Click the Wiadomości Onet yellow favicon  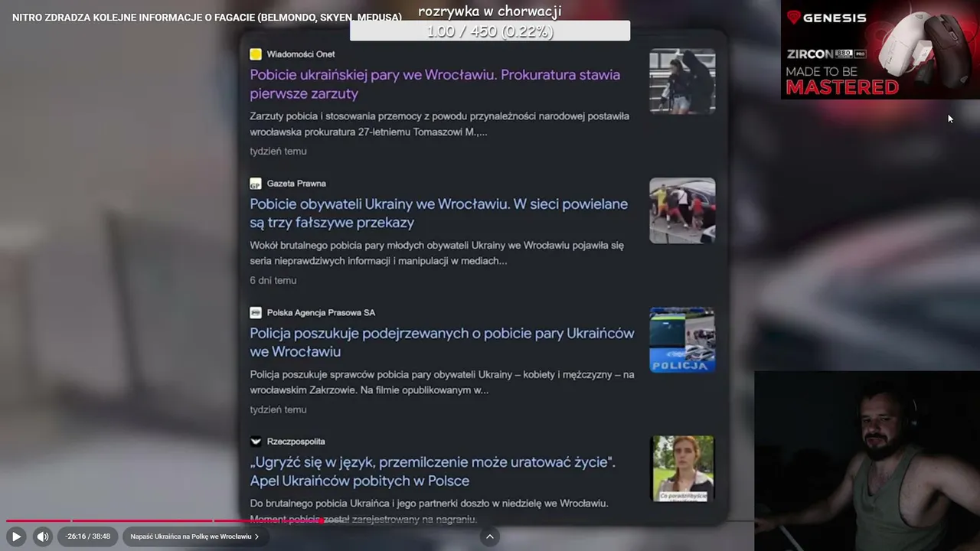(256, 54)
